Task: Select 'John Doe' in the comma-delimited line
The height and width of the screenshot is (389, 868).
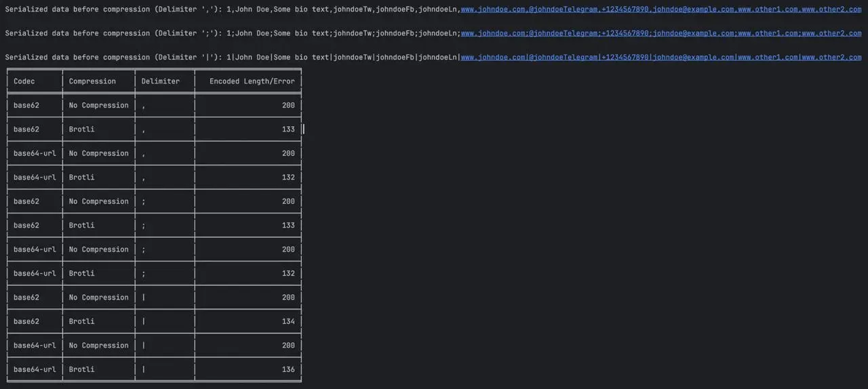Action: tap(252, 9)
